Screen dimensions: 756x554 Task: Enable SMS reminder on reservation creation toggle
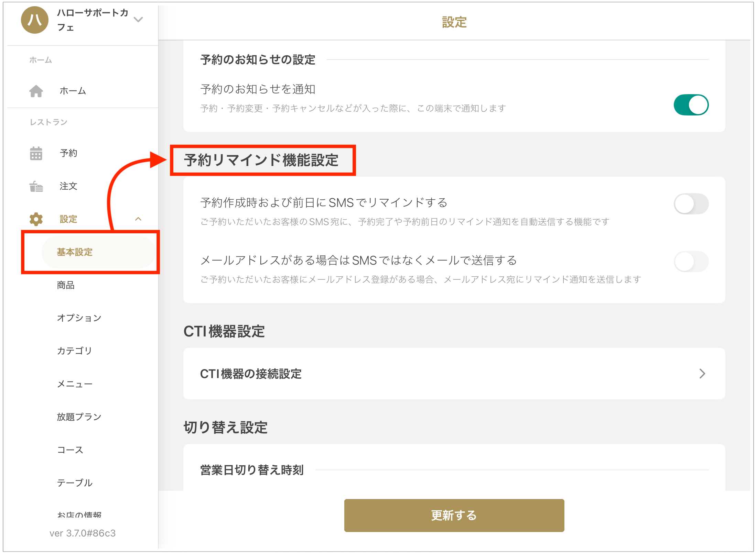point(691,204)
